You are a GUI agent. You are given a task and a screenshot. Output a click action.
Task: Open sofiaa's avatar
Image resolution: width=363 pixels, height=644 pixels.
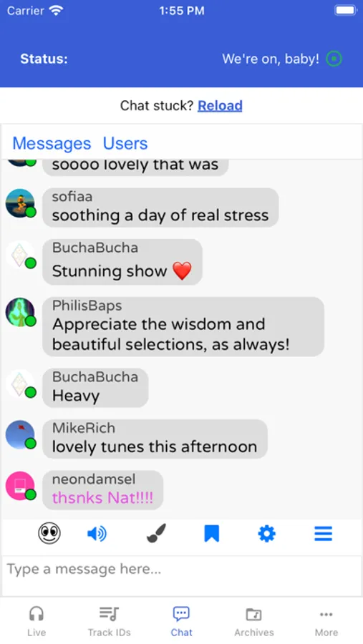tap(21, 203)
